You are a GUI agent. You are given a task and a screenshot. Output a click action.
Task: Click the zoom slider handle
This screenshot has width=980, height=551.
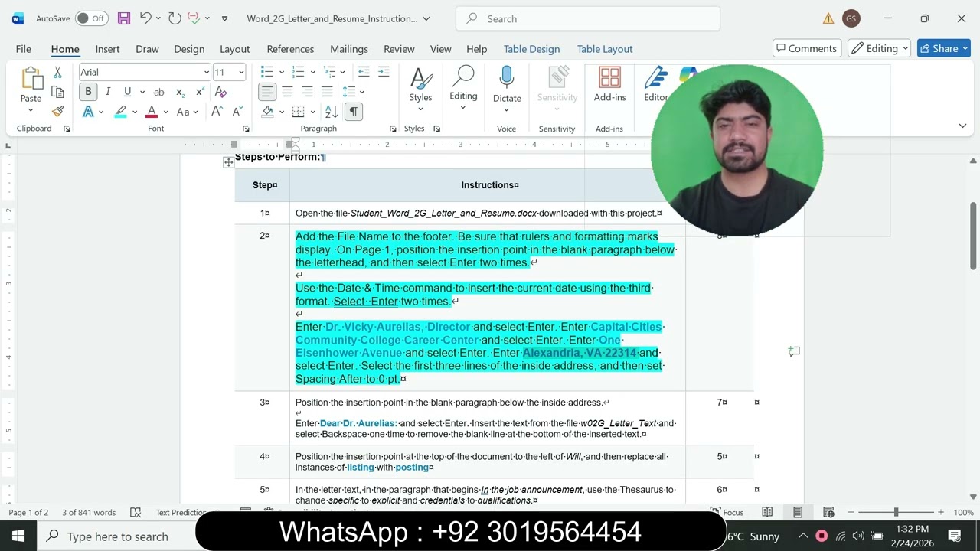pos(896,512)
